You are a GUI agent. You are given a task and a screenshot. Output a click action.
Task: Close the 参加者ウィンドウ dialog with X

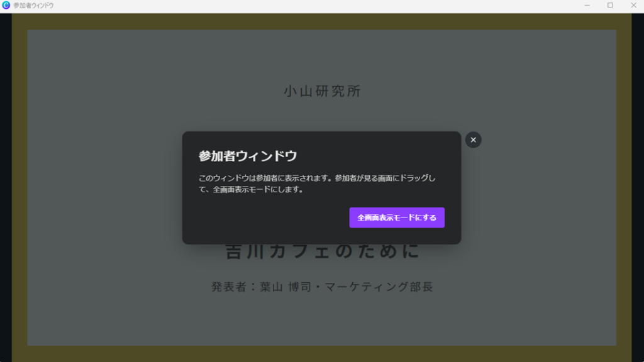pyautogui.click(x=473, y=140)
